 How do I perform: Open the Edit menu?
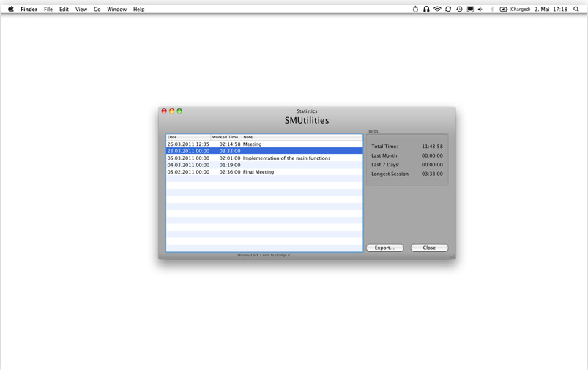pyautogui.click(x=64, y=9)
